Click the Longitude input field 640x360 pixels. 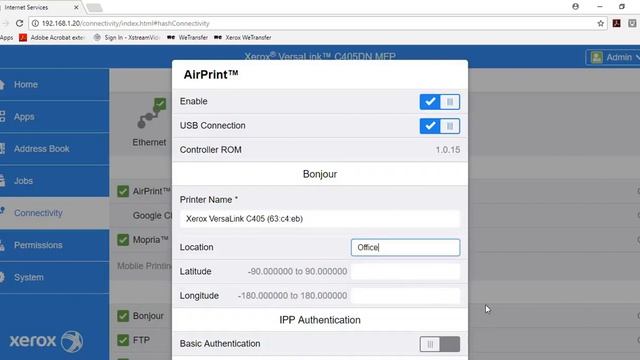(x=405, y=296)
